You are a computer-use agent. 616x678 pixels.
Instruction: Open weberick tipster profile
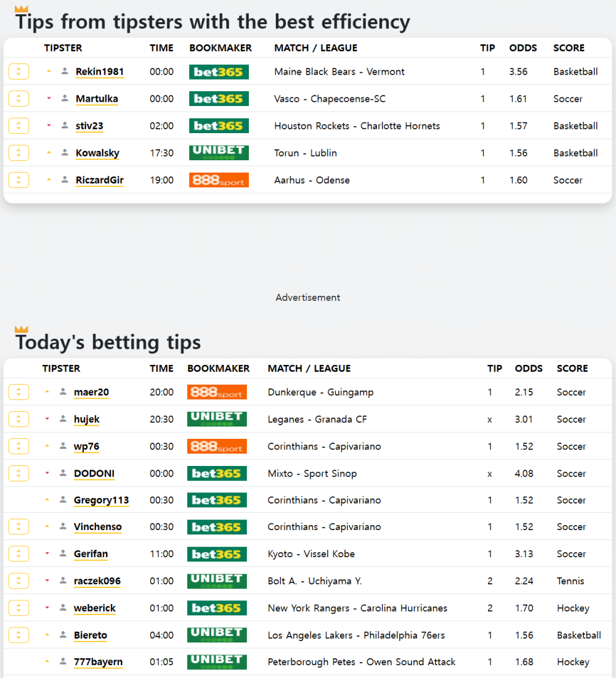pyautogui.click(x=95, y=608)
